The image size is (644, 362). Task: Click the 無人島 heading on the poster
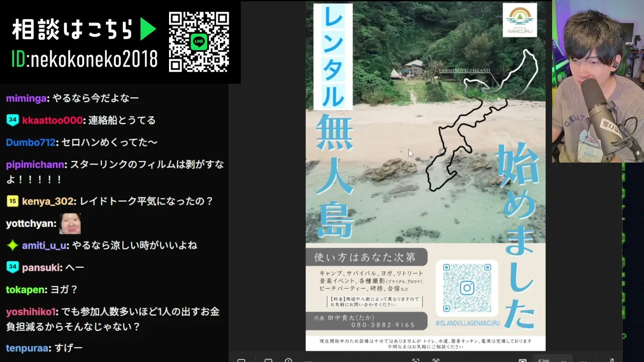point(335,176)
